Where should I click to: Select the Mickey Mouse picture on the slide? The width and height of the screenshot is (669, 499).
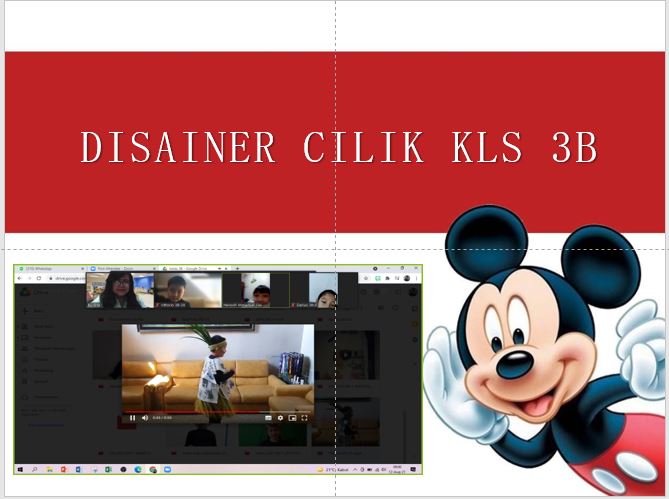point(546,350)
